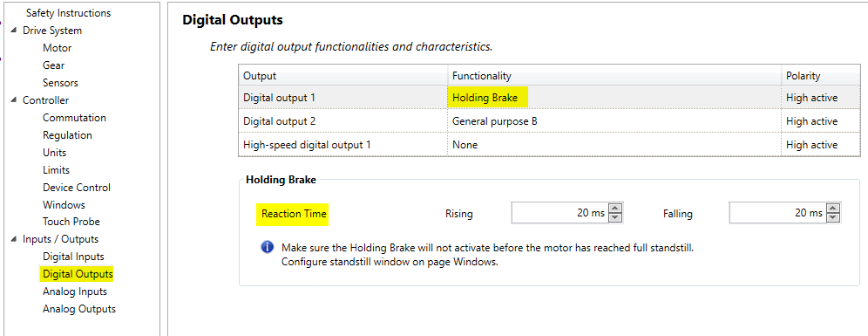The width and height of the screenshot is (868, 336).
Task: Collapse the Controller tree node
Action: [x=13, y=100]
